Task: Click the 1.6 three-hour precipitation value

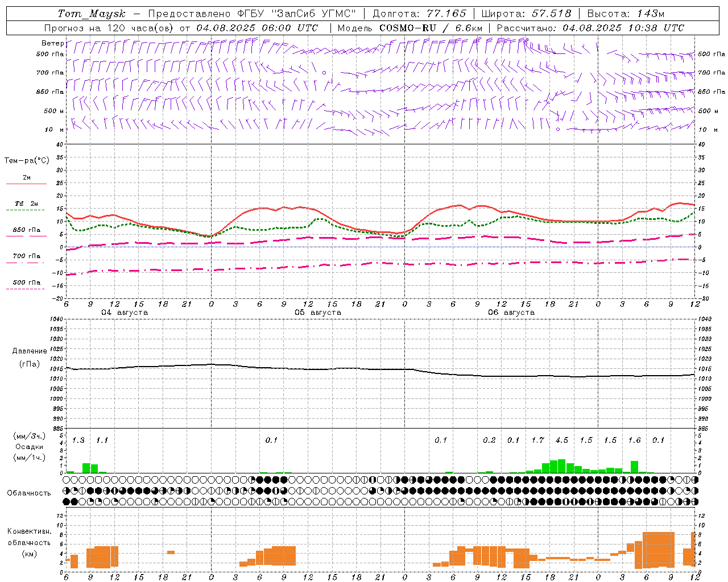Action: tap(634, 440)
